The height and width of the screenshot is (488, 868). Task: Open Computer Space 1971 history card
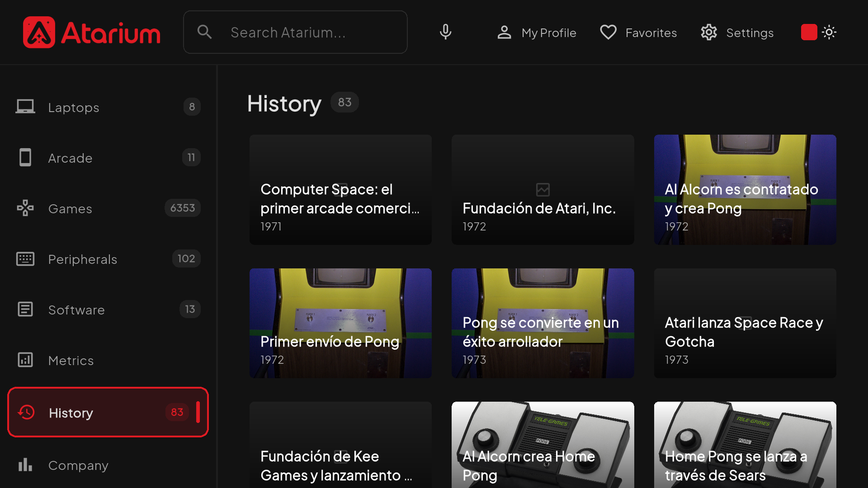(x=340, y=190)
